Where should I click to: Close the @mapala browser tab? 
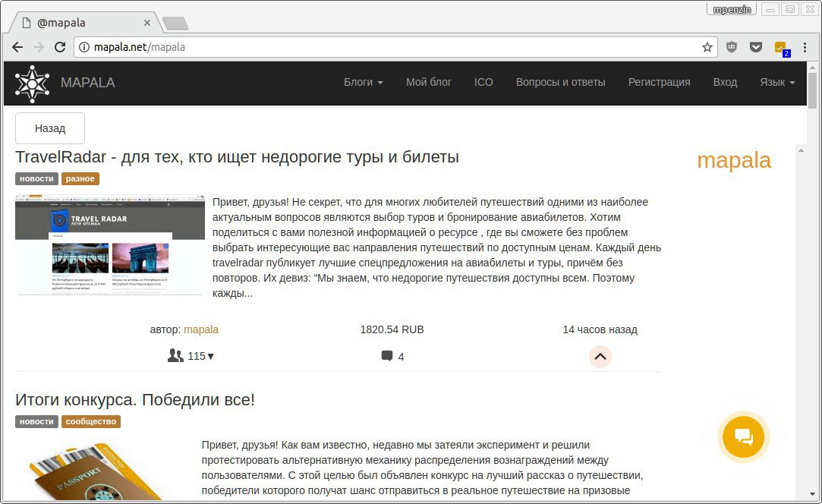(x=146, y=23)
